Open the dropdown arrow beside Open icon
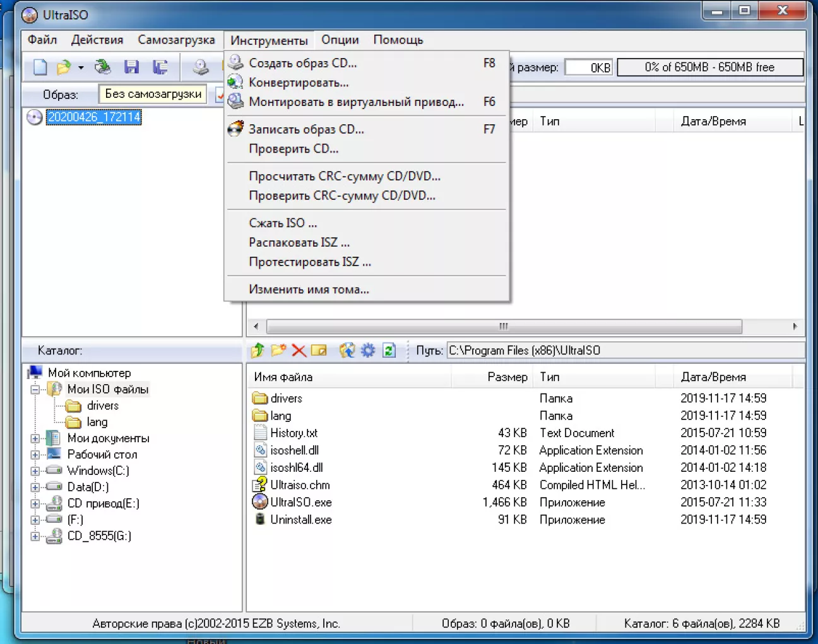 point(81,67)
